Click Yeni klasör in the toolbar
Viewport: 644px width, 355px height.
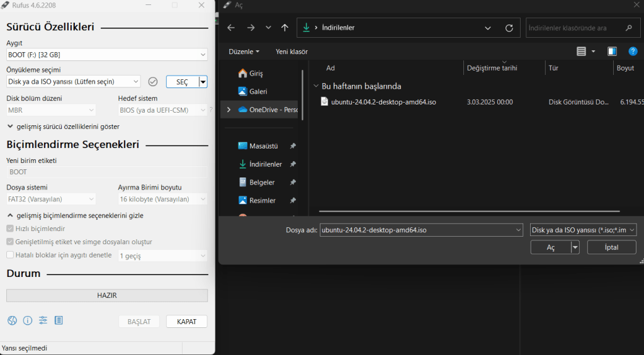pyautogui.click(x=291, y=52)
